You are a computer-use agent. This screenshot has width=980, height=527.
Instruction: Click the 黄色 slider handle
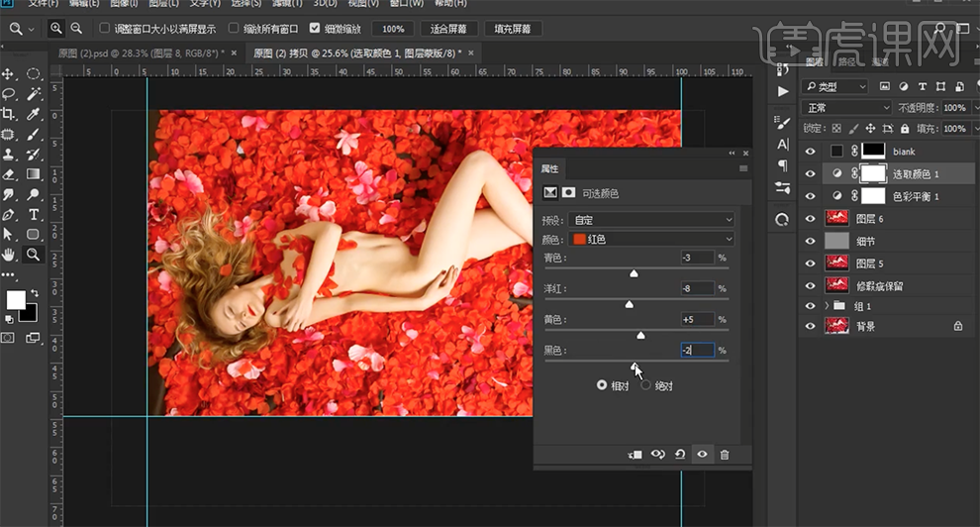click(640, 336)
